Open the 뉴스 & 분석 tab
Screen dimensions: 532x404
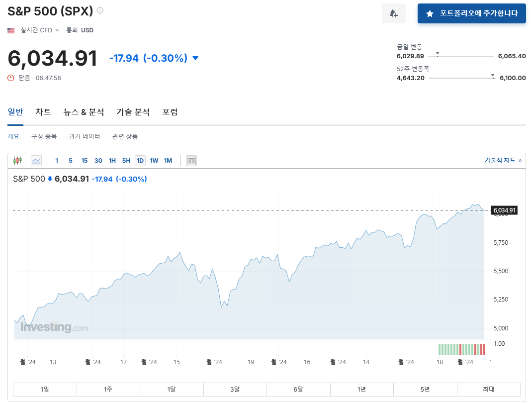point(84,111)
